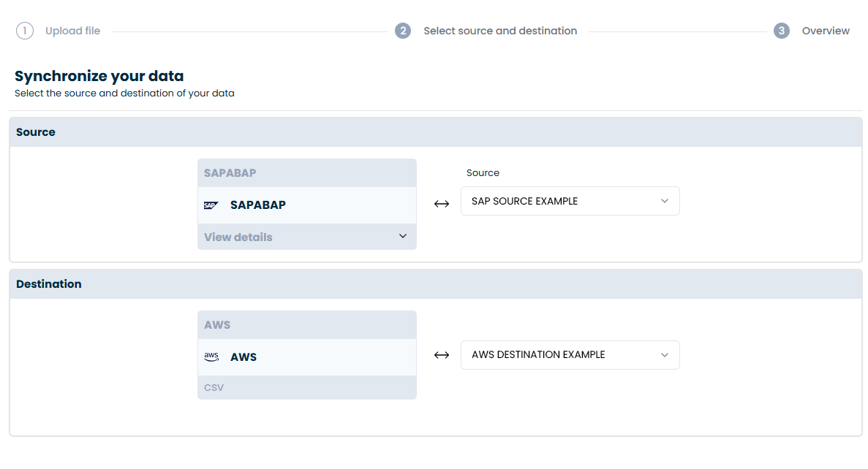Click the SAP logo icon
This screenshot has height=469, width=868.
click(x=211, y=205)
